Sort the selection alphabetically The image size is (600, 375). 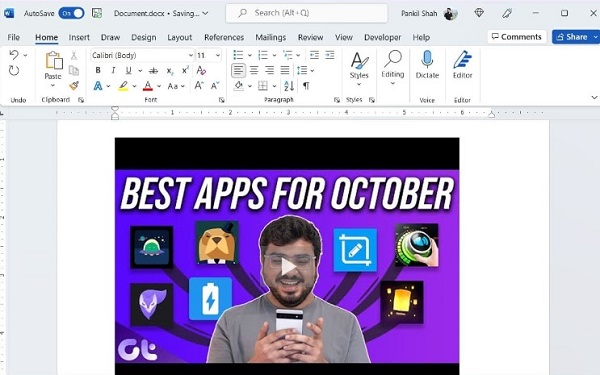click(289, 86)
